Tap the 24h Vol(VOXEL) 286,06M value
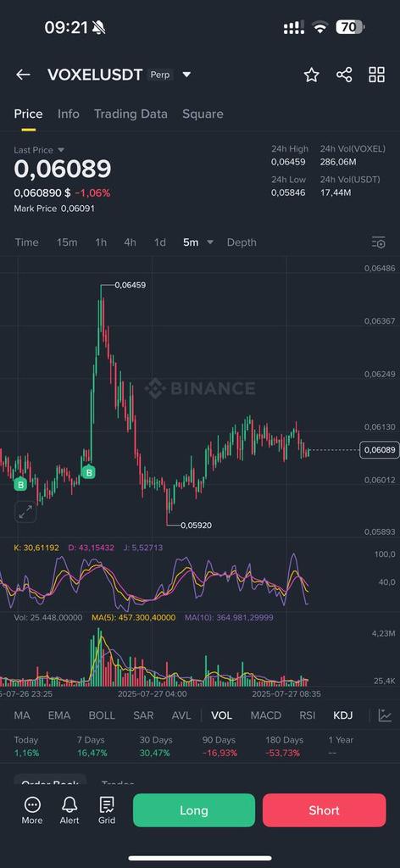The height and width of the screenshot is (868, 400). 338,162
